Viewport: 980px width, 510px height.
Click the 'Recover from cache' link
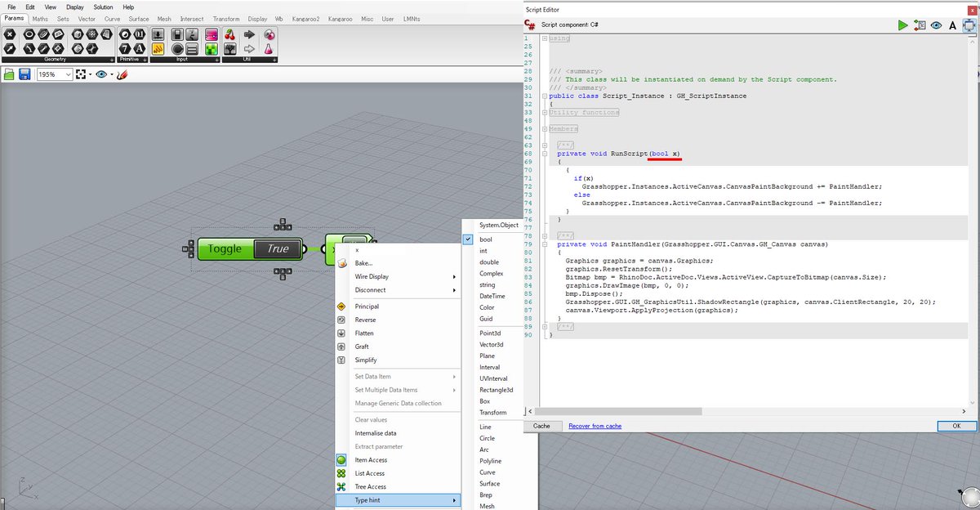[x=595, y=426]
